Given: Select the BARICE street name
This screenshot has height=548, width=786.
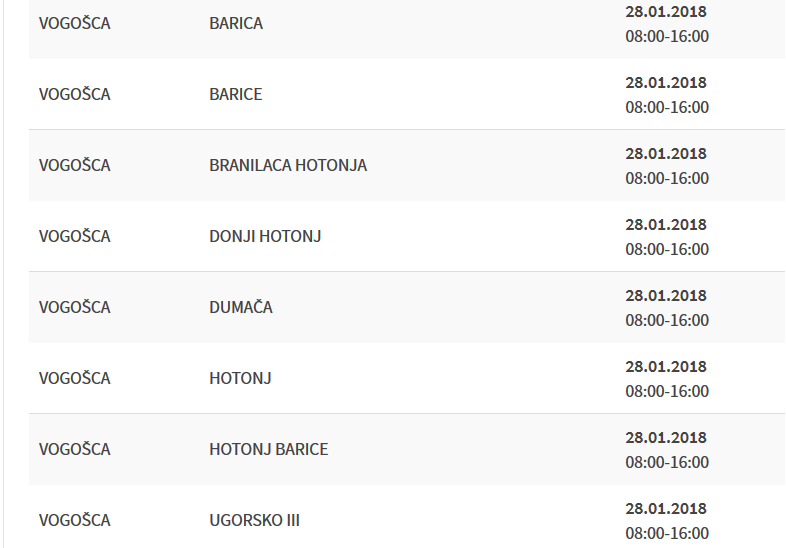Looking at the screenshot, I should [236, 94].
